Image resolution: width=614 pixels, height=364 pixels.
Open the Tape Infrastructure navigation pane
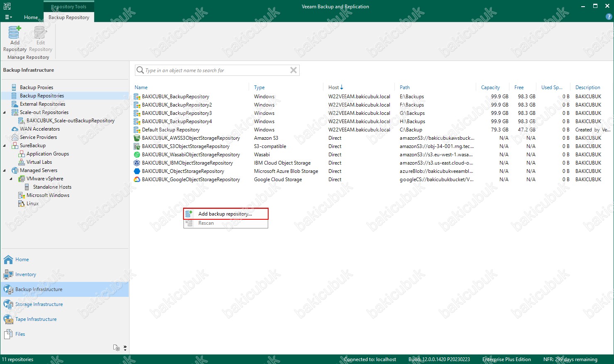tap(65, 319)
